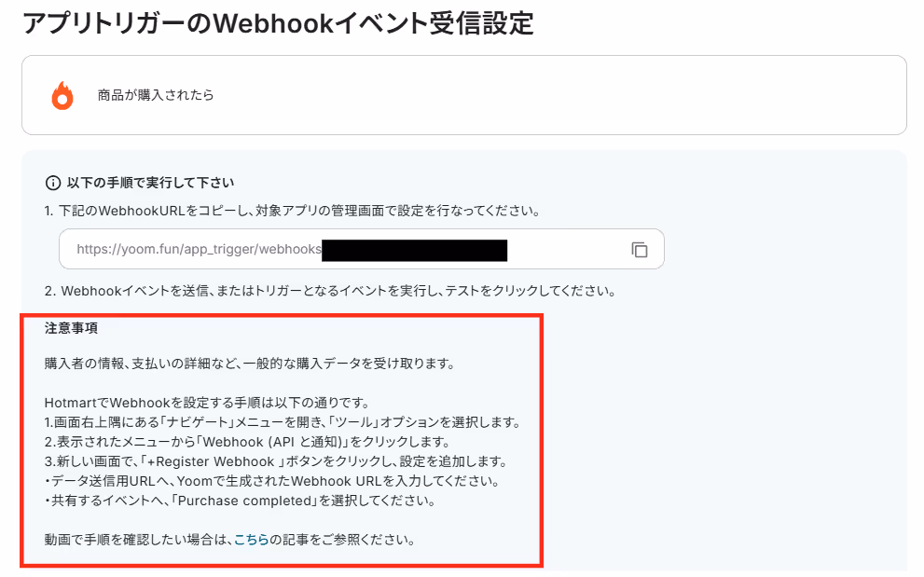The width and height of the screenshot is (924, 577).
Task: Open the こちら article link
Action: point(251,540)
